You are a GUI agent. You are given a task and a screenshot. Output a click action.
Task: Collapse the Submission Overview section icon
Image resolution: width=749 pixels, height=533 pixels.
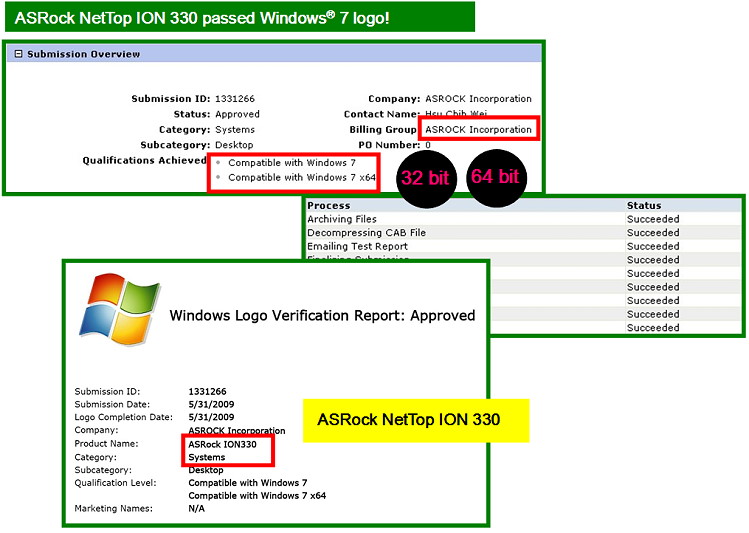(x=18, y=54)
